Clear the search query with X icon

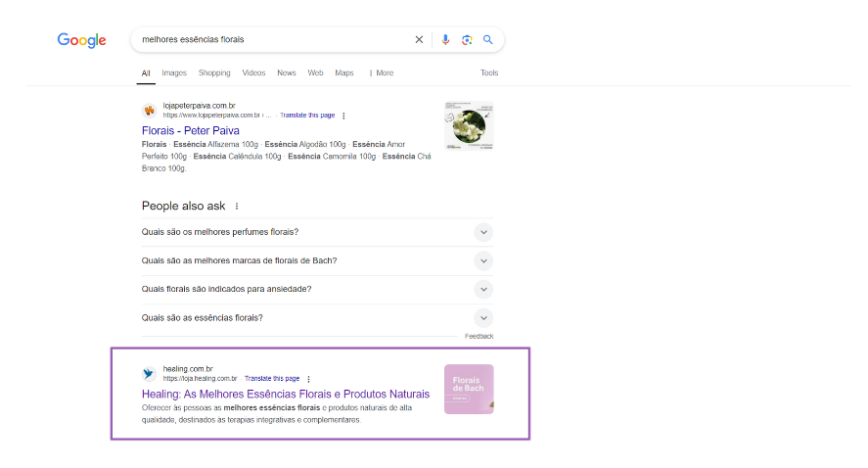419,39
